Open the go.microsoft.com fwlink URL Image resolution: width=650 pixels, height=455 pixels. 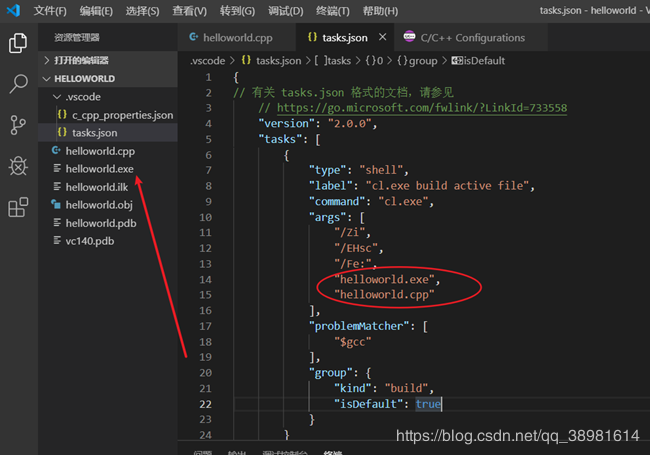coord(422,108)
